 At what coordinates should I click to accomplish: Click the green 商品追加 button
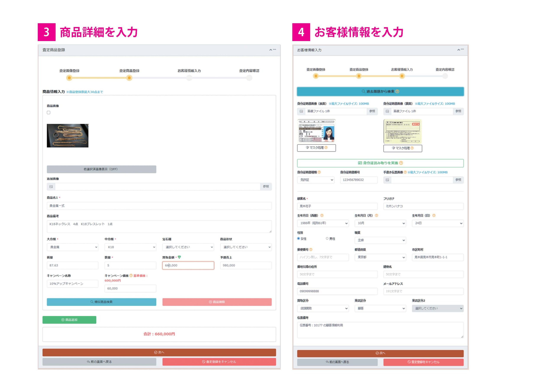point(69,319)
